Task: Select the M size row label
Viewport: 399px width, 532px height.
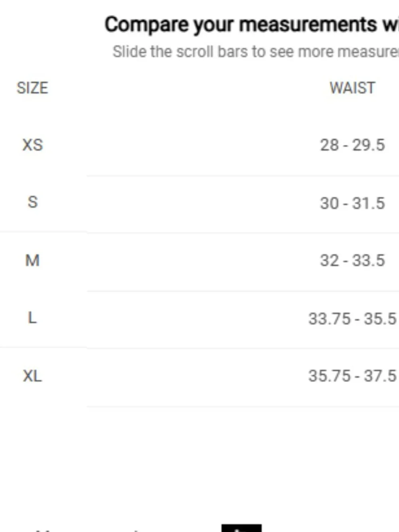Action: coord(32,260)
